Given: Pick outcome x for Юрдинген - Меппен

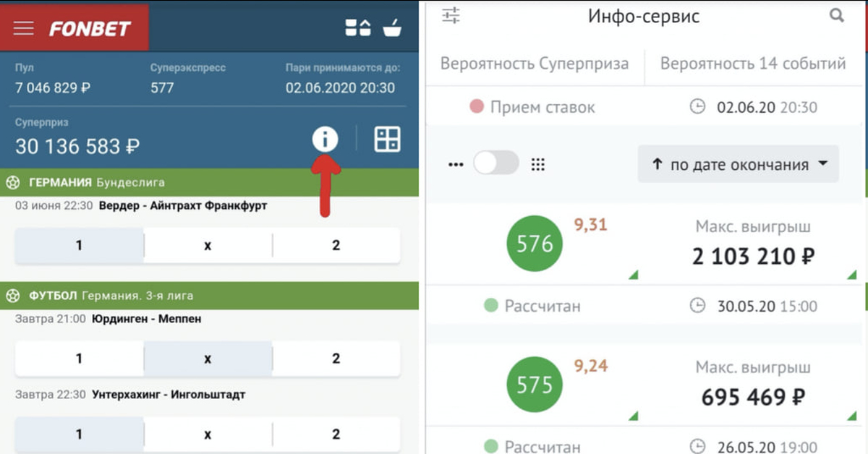Looking at the screenshot, I should 208,359.
